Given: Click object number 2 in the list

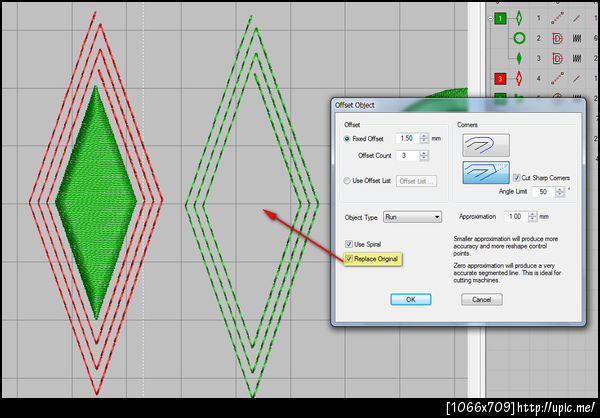Looking at the screenshot, I should [x=538, y=38].
